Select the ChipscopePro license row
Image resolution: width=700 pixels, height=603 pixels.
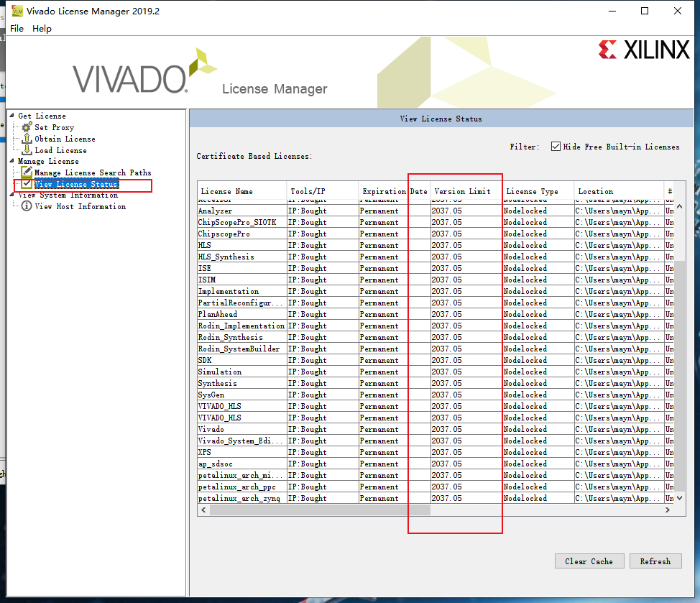[436, 234]
